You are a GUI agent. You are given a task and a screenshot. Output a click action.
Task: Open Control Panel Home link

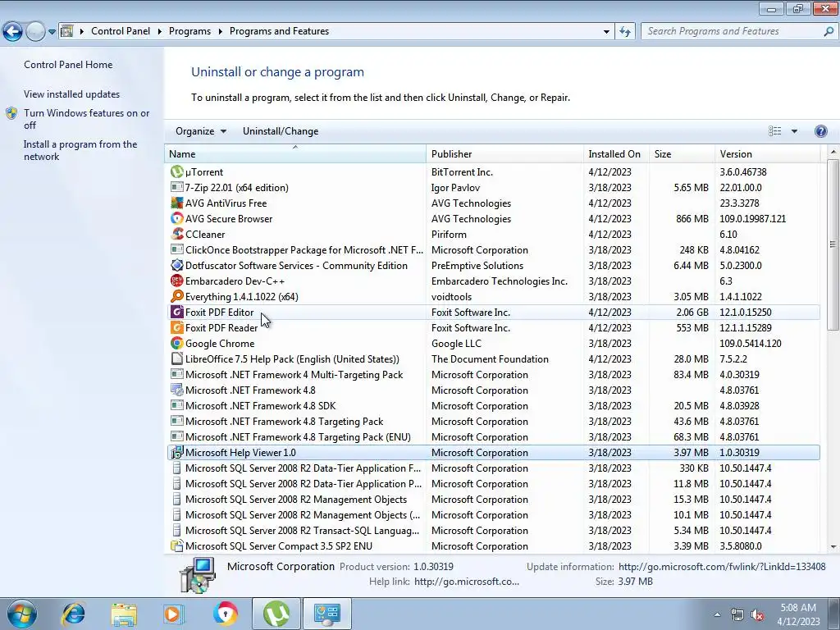[x=68, y=64]
